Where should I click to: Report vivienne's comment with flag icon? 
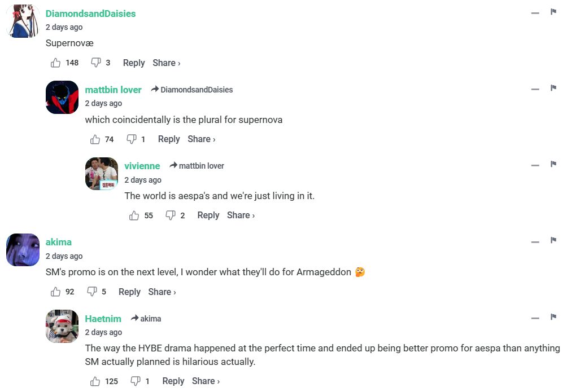click(553, 165)
